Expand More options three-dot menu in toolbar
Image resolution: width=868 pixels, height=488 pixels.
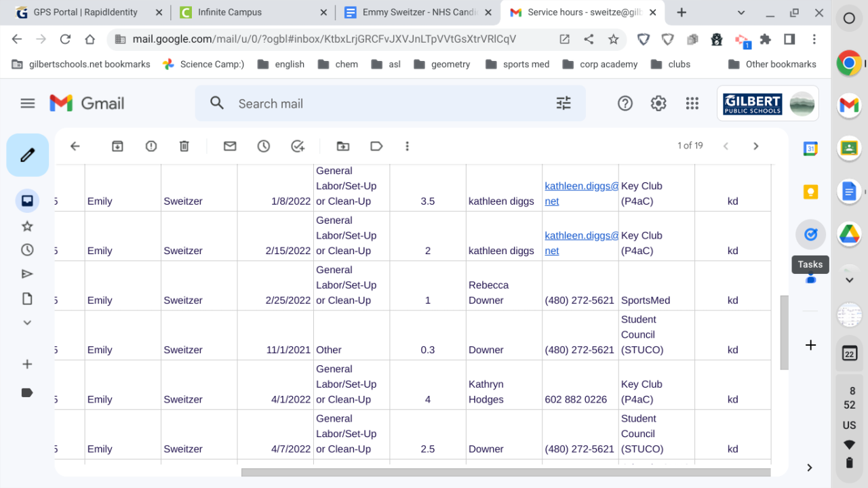[x=407, y=146]
